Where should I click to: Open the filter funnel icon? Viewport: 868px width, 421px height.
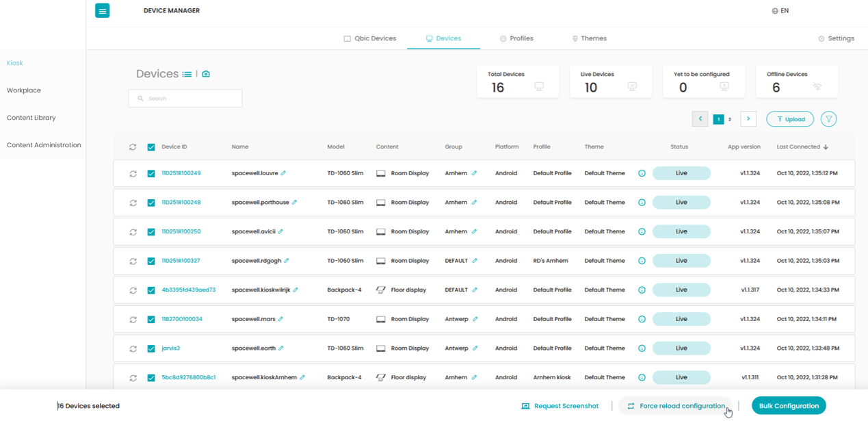[x=828, y=119]
